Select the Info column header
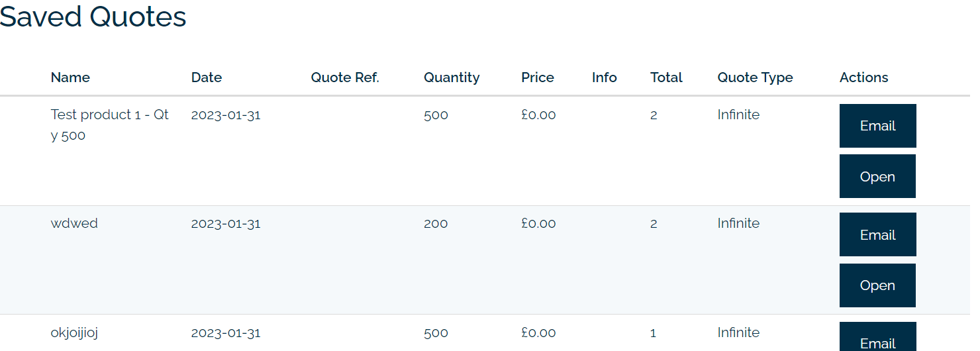Image resolution: width=980 pixels, height=351 pixels. [x=605, y=77]
